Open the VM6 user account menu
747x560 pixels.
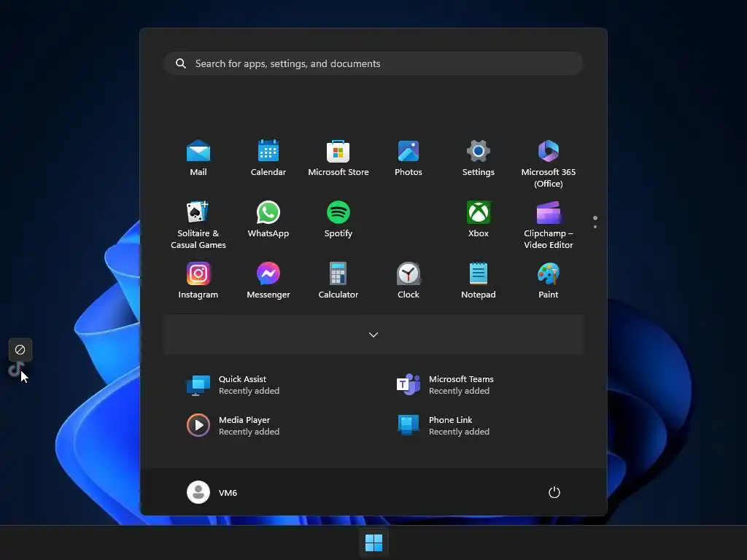(212, 492)
